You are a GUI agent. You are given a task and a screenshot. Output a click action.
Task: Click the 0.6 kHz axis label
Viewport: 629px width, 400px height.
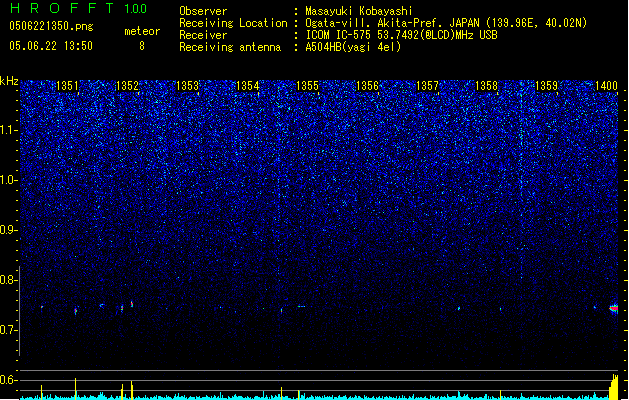tap(8, 380)
